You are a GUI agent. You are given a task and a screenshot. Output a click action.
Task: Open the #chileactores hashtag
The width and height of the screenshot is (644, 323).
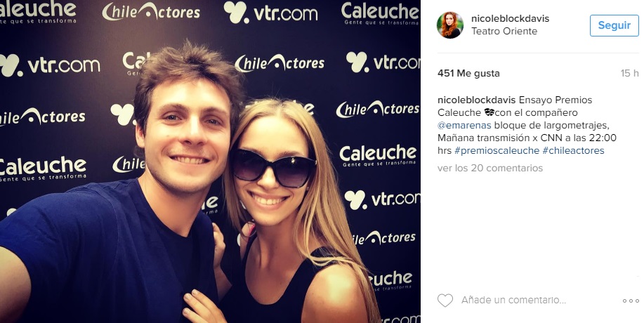point(573,151)
